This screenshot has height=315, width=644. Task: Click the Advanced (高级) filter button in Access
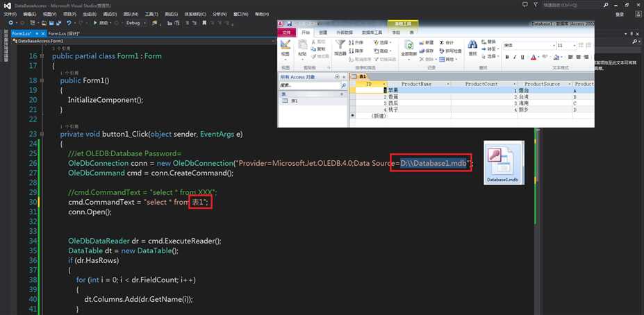pyautogui.click(x=383, y=51)
